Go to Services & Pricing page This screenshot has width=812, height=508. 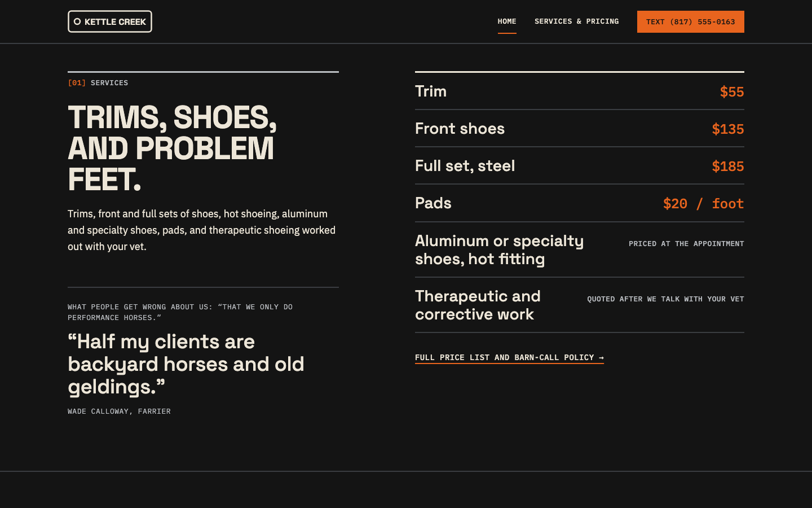click(577, 21)
